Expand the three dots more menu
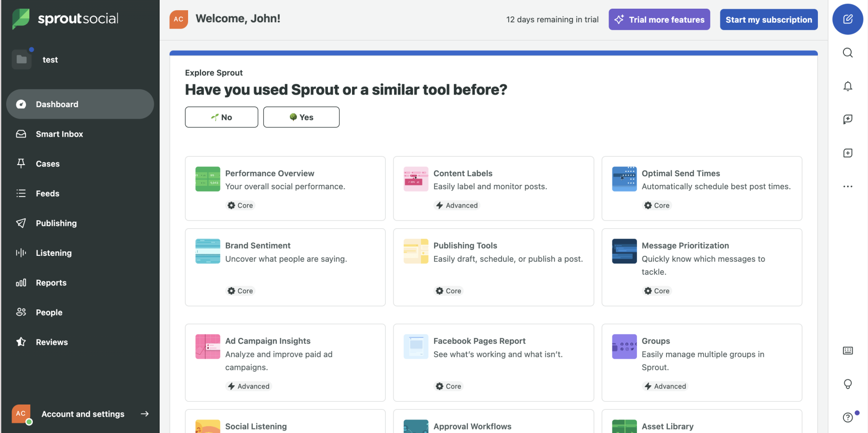 (x=848, y=186)
